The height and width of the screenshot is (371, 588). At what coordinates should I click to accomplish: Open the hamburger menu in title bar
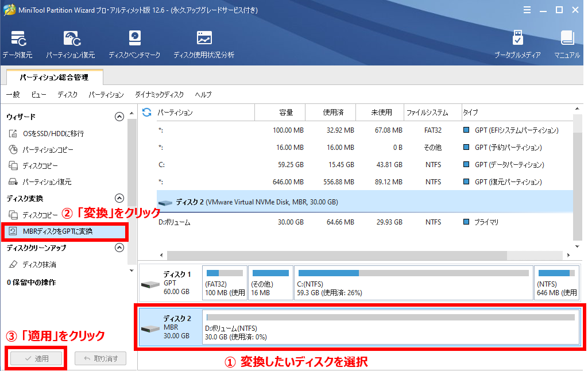pyautogui.click(x=527, y=10)
